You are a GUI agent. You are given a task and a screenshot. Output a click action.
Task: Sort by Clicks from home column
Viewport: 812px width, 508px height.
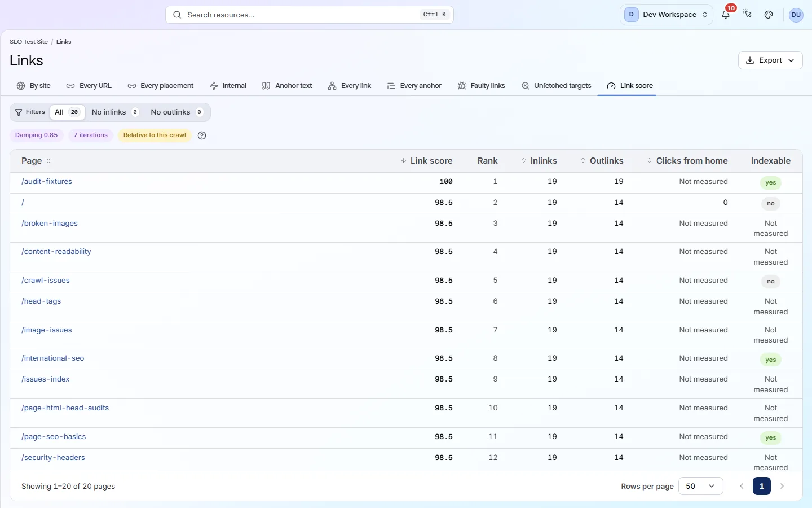pyautogui.click(x=687, y=161)
